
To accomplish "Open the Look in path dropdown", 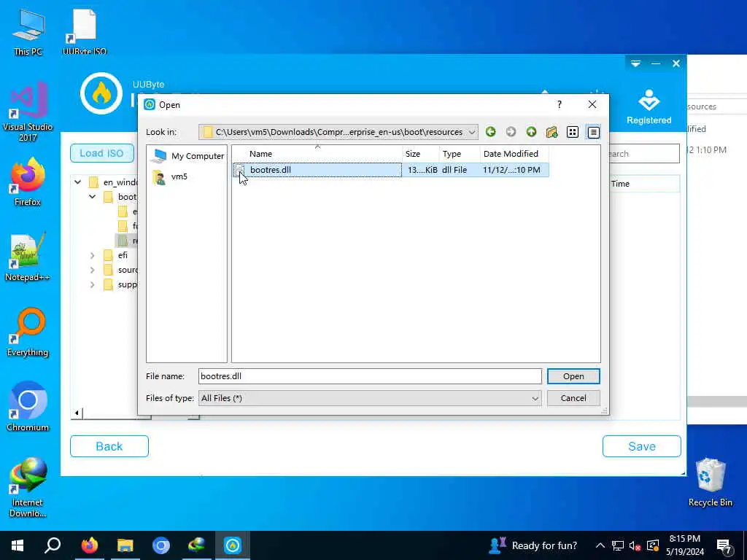I will 471,132.
